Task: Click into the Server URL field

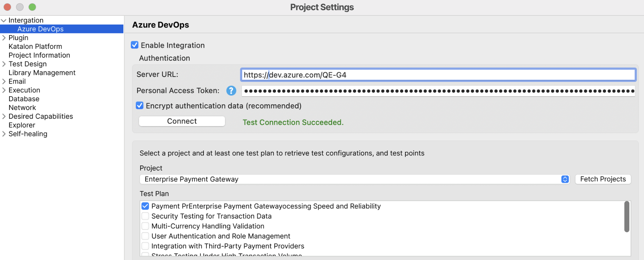Action: coord(438,75)
